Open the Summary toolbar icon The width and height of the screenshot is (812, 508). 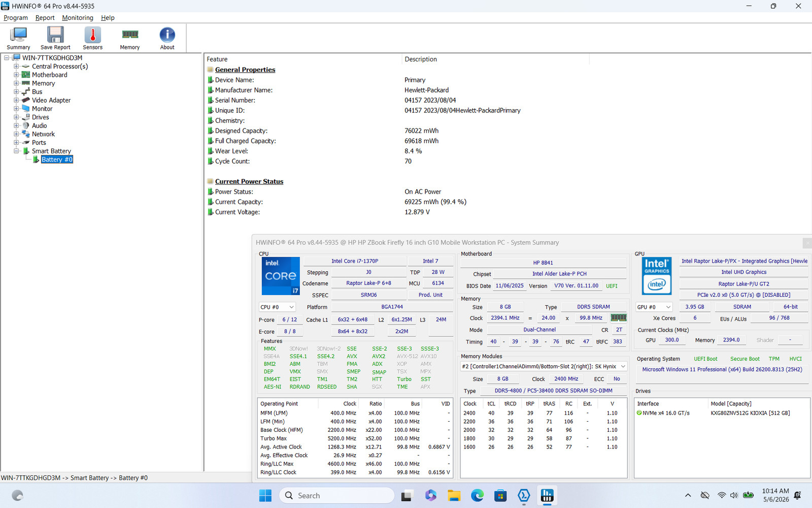(18, 38)
